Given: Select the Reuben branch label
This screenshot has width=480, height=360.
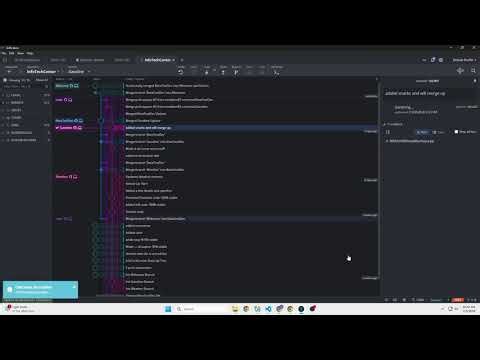Looking at the screenshot, I should click(x=66, y=177).
